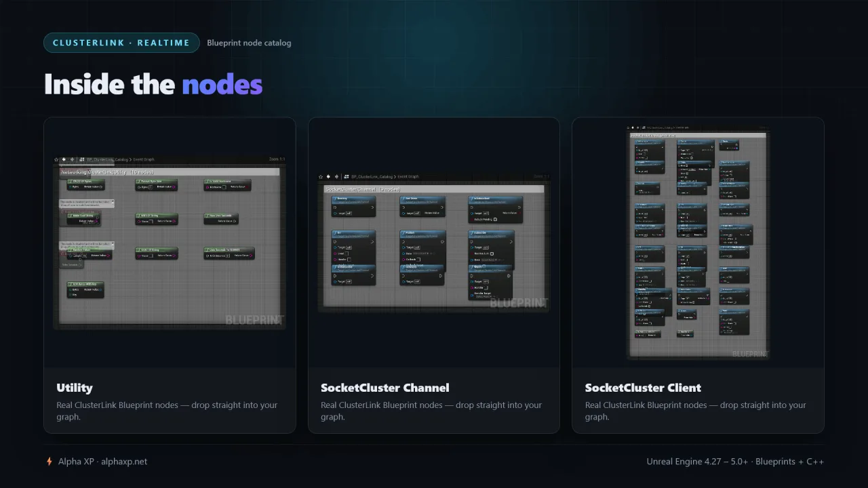Click the Inside the nodes heading
Screen dimensions: 868x488
153,84
